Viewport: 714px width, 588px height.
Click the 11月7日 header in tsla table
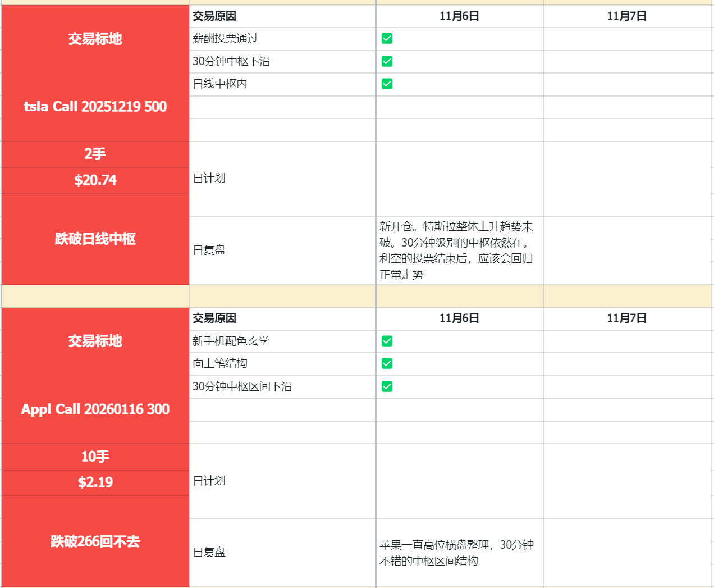628,16
